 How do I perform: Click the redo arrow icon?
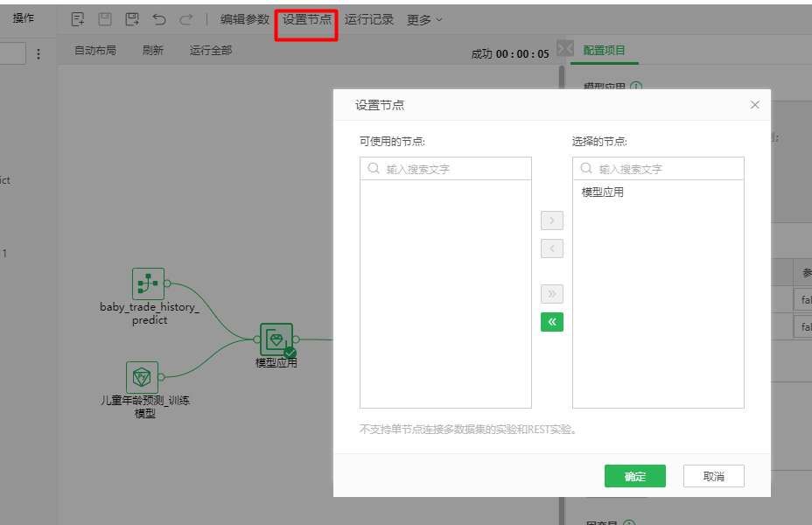click(185, 19)
